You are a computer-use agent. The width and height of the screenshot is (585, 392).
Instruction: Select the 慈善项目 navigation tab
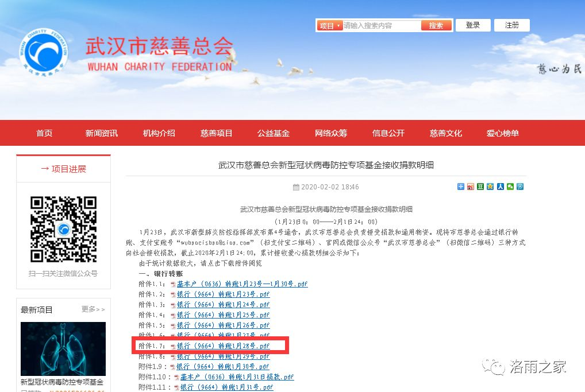[x=216, y=133]
